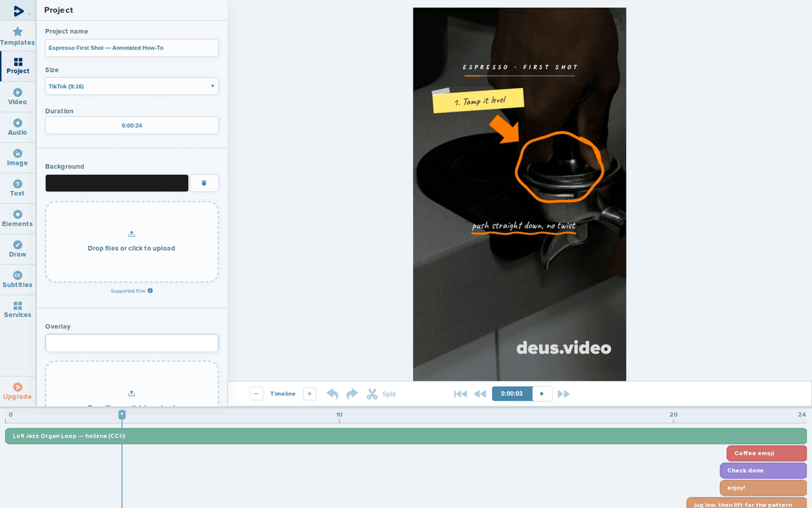Screen dimensions: 812x508
Task: Select the Lofi Jazz Organ Loop audio track
Action: (406, 436)
